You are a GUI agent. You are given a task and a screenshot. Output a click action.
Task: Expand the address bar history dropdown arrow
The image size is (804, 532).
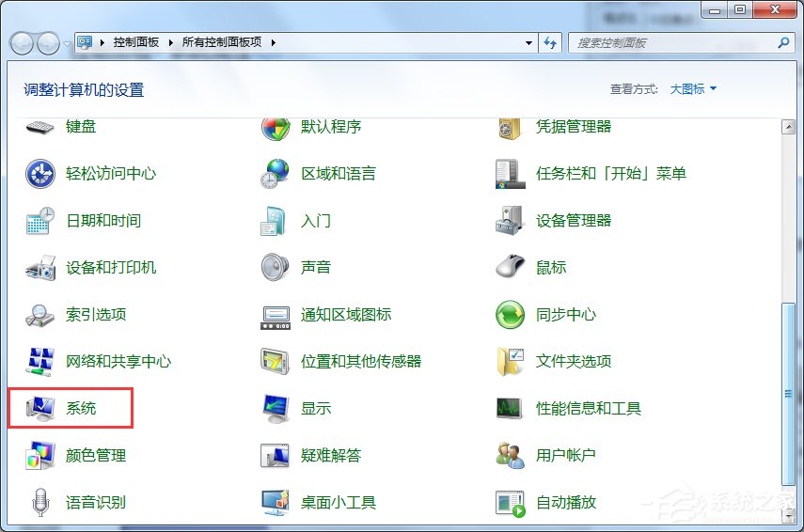point(529,43)
